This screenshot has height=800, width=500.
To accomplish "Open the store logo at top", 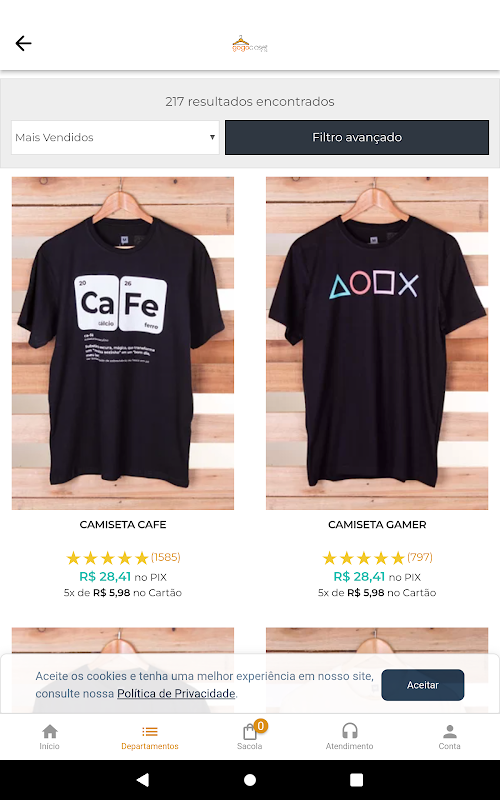I will 249,44.
